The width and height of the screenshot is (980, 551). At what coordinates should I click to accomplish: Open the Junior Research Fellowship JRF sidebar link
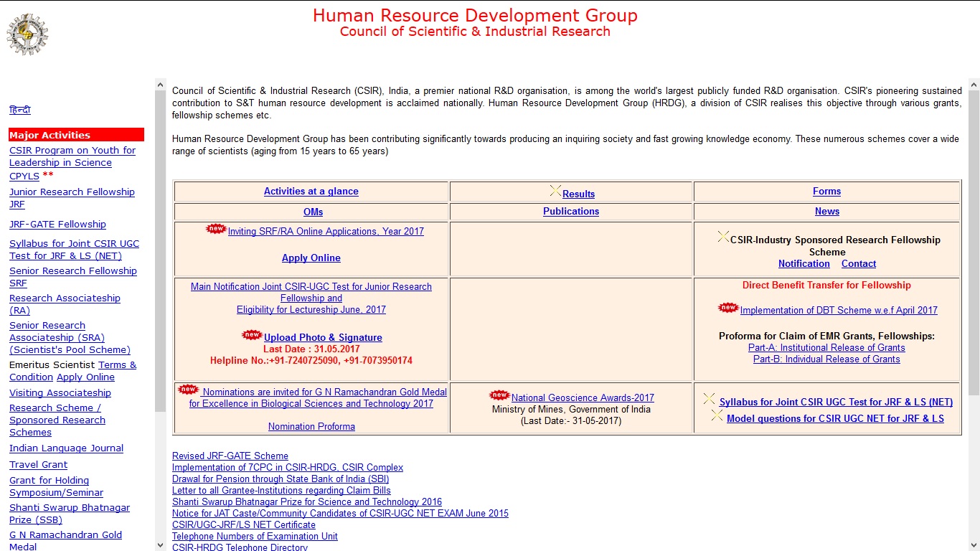72,198
